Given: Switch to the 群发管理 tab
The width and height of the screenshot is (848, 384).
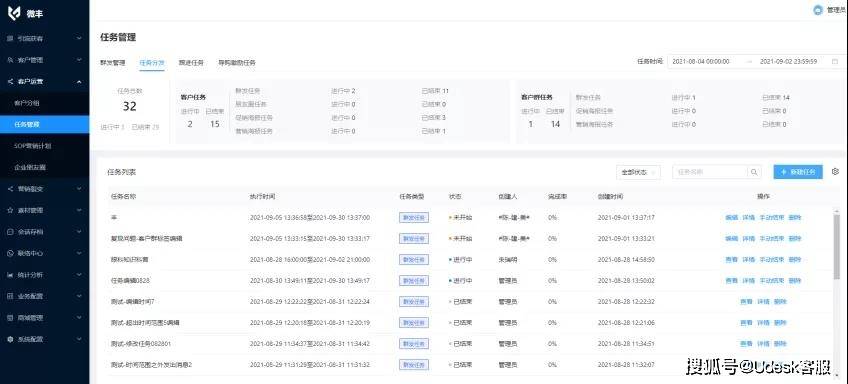Looking at the screenshot, I should click(112, 63).
